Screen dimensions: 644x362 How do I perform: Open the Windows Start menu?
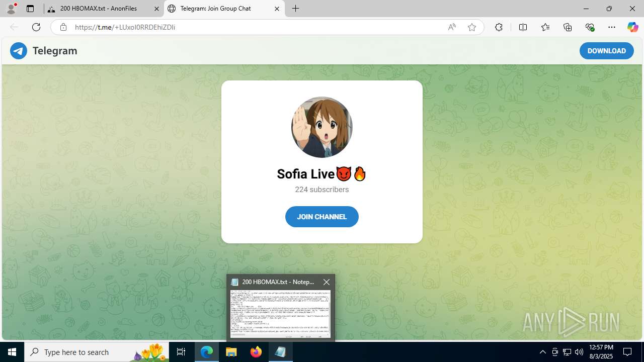coord(12,352)
